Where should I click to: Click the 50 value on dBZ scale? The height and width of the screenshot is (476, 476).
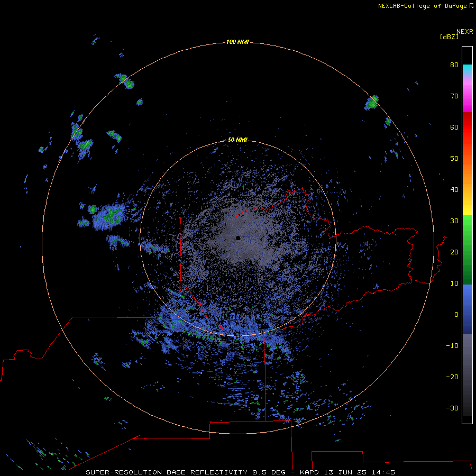454,159
